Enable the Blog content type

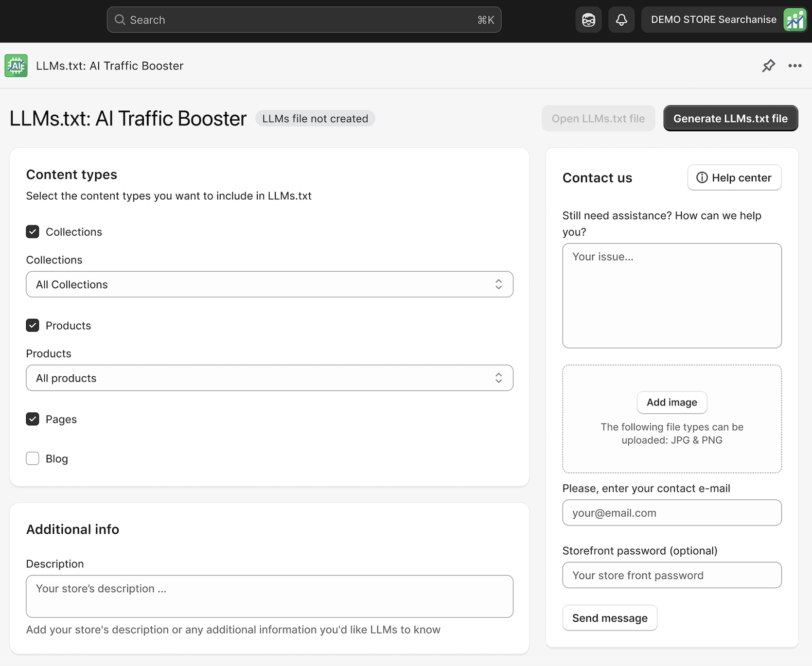pyautogui.click(x=32, y=458)
